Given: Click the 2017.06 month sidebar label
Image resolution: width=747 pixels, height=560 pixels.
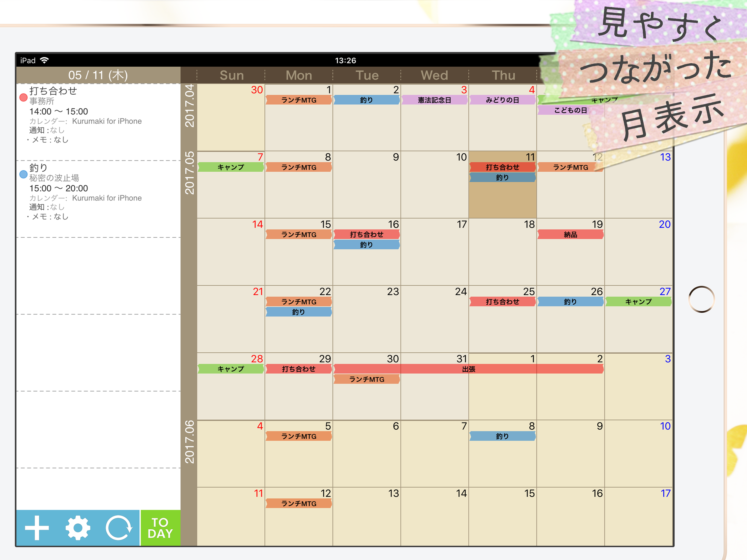Looking at the screenshot, I should click(x=189, y=442).
